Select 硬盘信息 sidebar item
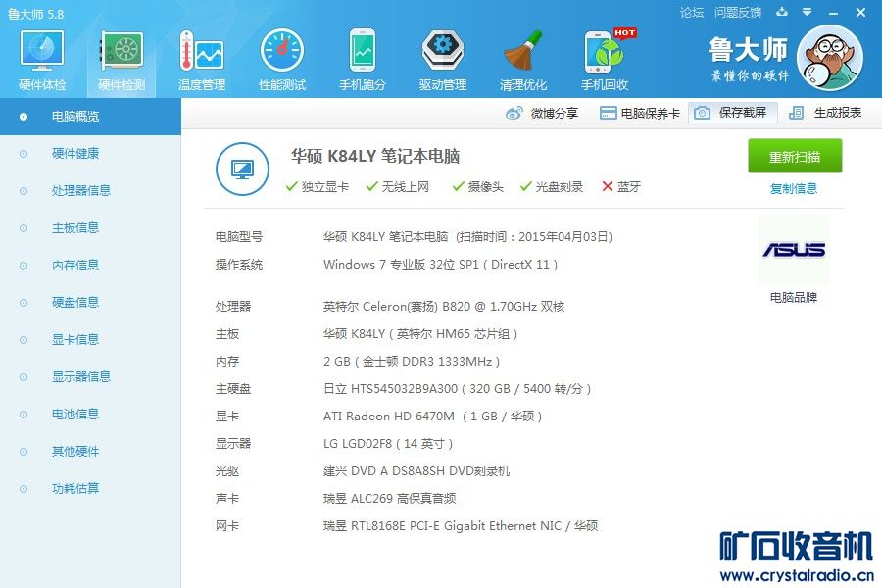 (90, 302)
